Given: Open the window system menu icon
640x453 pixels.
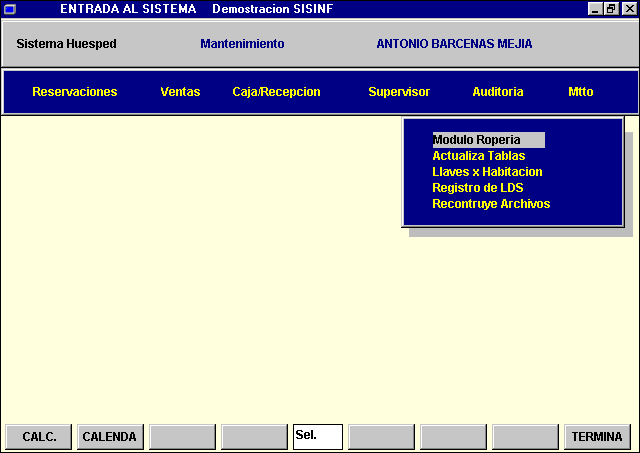Looking at the screenshot, I should point(9,8).
